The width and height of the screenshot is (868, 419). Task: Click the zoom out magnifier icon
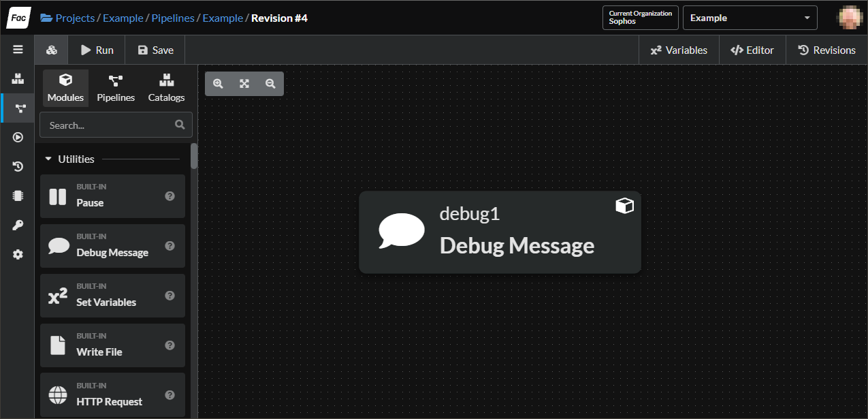[x=270, y=84]
